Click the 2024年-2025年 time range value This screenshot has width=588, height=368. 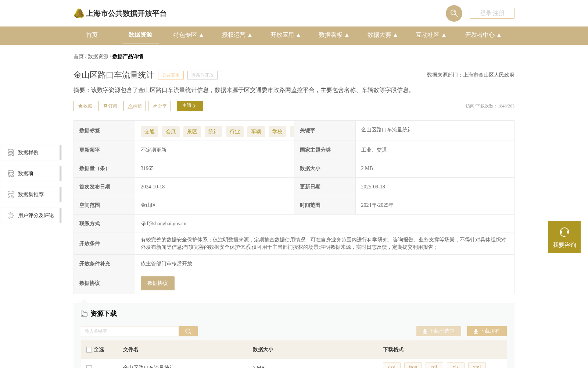point(377,205)
